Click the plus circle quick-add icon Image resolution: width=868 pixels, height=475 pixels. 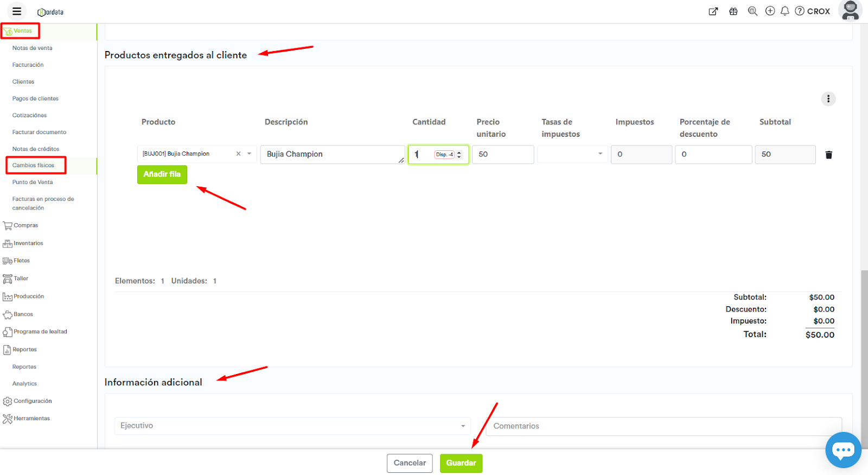pos(770,11)
